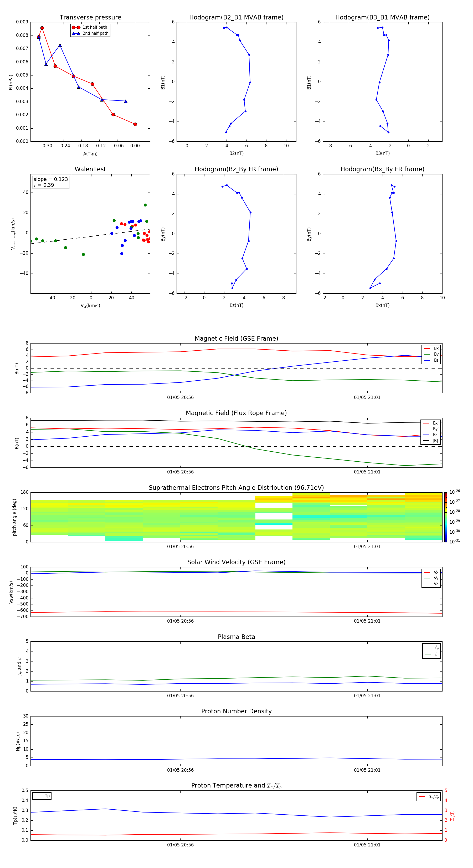Screen dimensions: 473x868
Task: Click the 'V_A(km/s)' axis label
Action: (x=90, y=306)
